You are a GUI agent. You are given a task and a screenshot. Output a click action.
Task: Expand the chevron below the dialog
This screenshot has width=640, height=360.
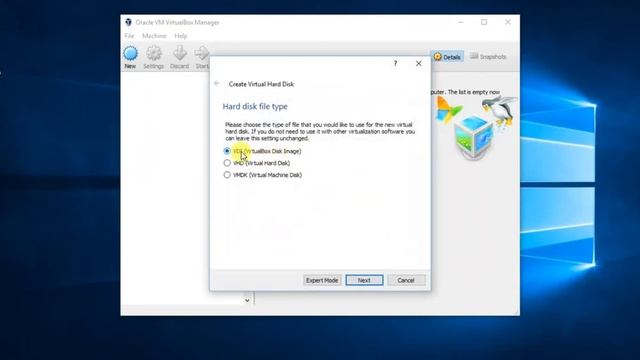point(247,300)
